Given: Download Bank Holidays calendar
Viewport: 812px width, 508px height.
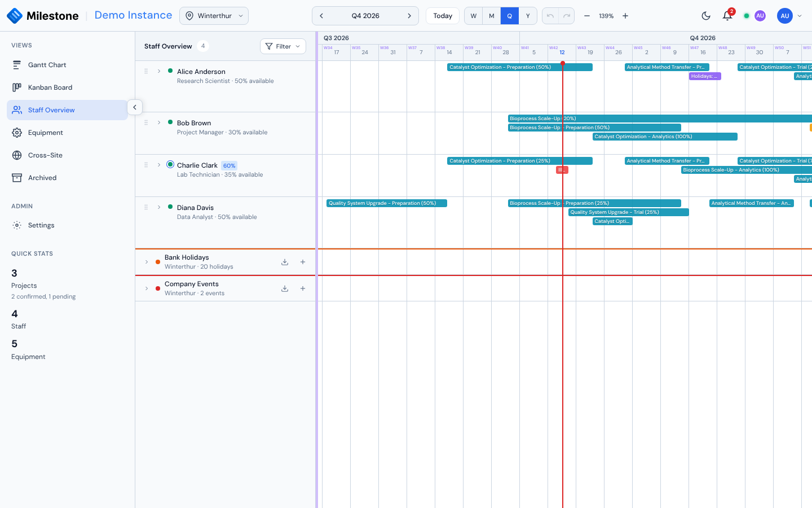Looking at the screenshot, I should point(285,262).
